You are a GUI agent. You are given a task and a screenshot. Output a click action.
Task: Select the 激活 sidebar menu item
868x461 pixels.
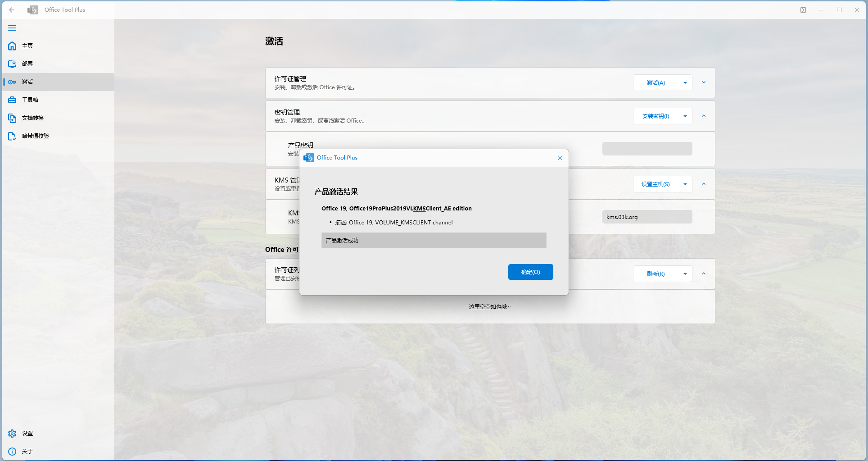[27, 82]
